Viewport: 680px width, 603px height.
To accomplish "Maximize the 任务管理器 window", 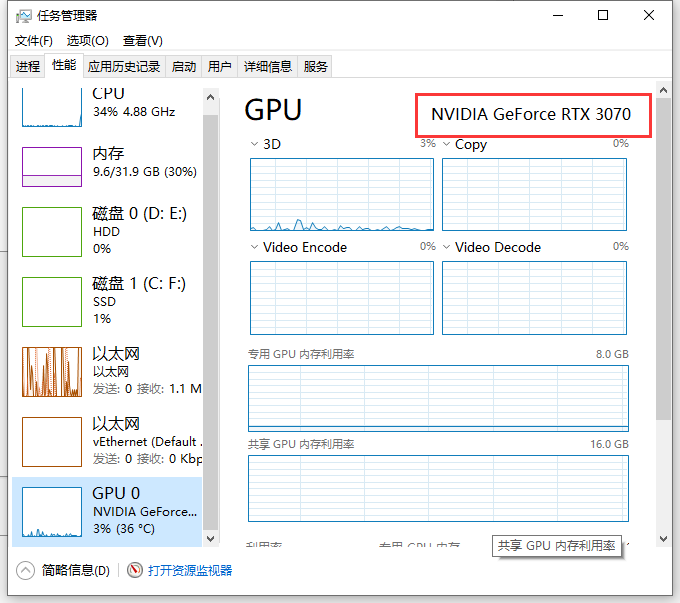I will coord(603,16).
